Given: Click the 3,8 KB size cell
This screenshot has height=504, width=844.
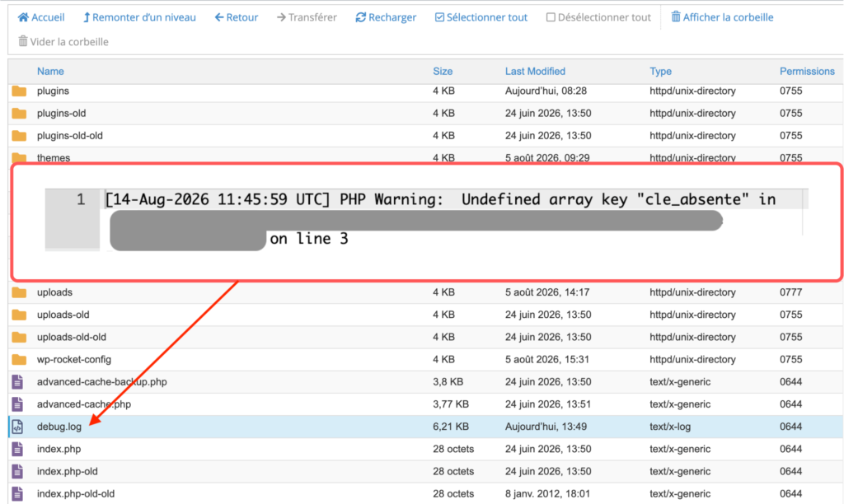Looking at the screenshot, I should click(448, 382).
